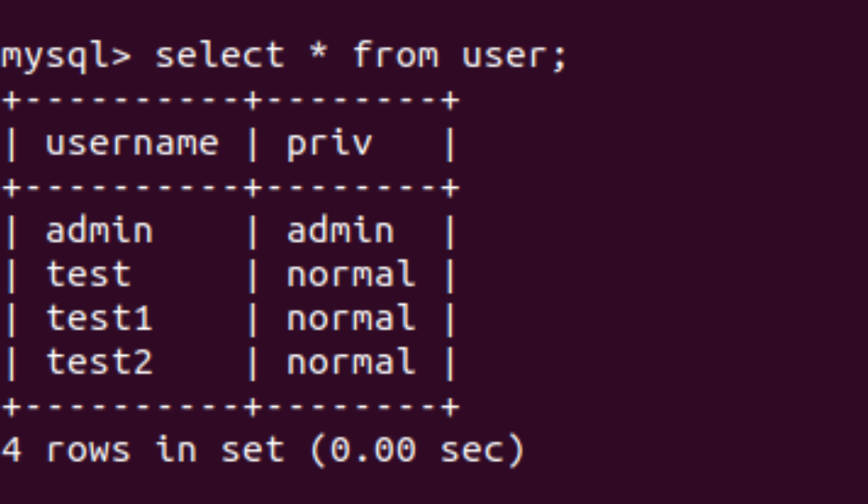Image resolution: width=868 pixels, height=504 pixels.
Task: Click the border line below header row
Action: click(x=230, y=188)
